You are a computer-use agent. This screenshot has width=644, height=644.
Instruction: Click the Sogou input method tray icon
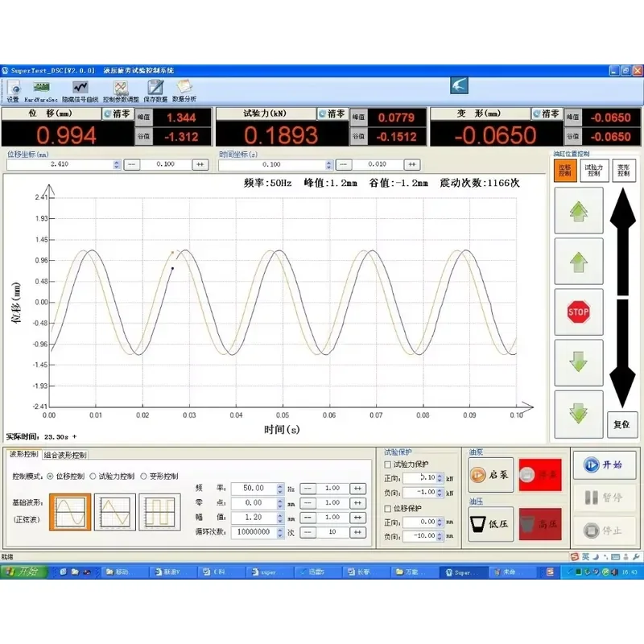575,557
